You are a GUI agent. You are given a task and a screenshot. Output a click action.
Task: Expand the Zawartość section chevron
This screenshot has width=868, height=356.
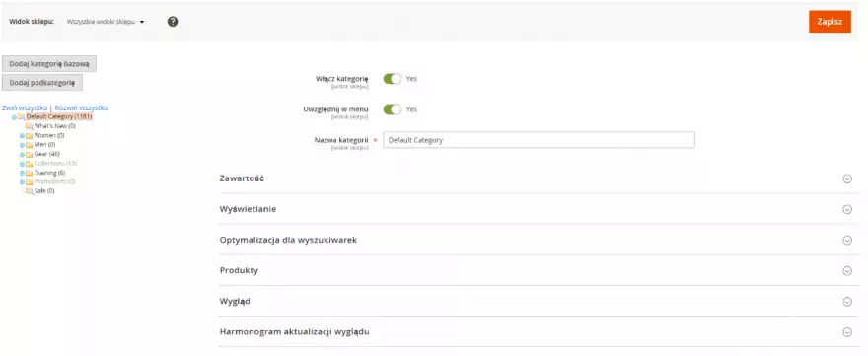847,178
